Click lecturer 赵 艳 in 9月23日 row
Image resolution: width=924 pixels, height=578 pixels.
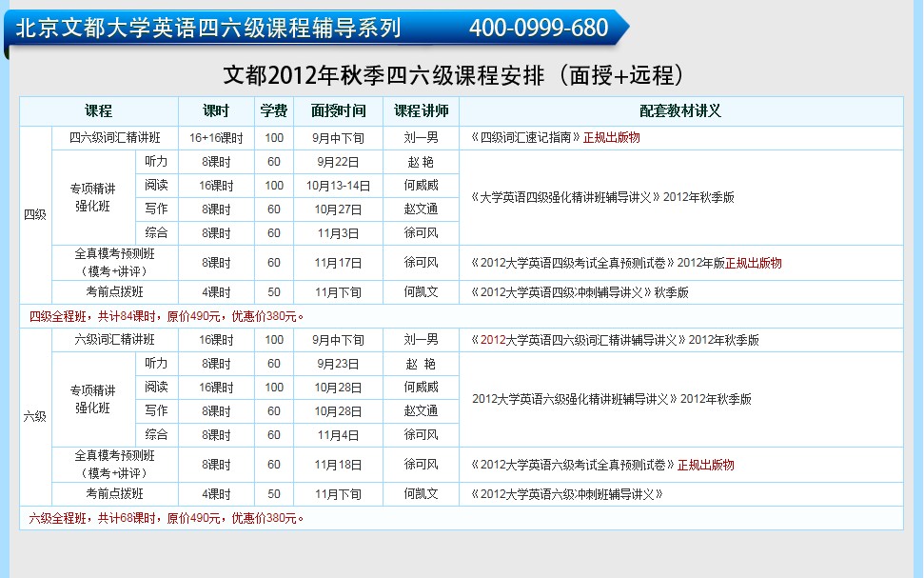[x=422, y=364]
